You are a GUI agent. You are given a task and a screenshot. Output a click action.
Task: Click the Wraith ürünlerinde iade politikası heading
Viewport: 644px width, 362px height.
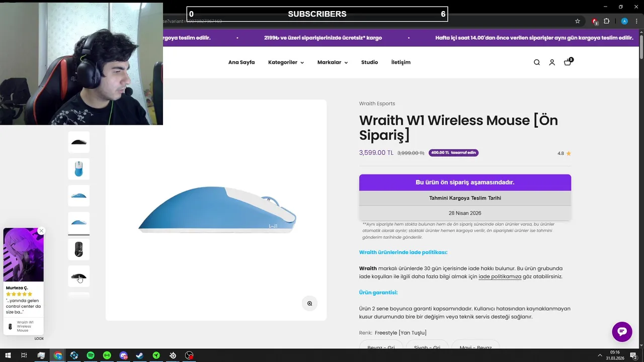coord(403,252)
